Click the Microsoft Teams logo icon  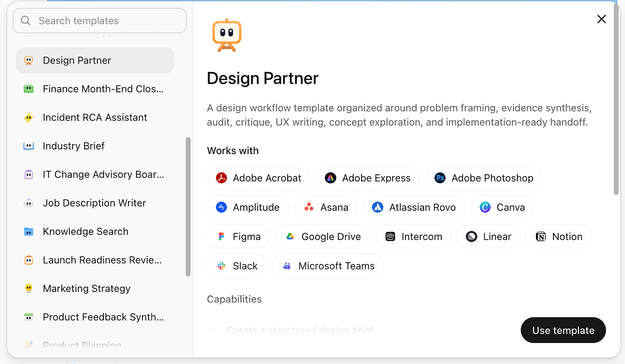pyautogui.click(x=287, y=266)
